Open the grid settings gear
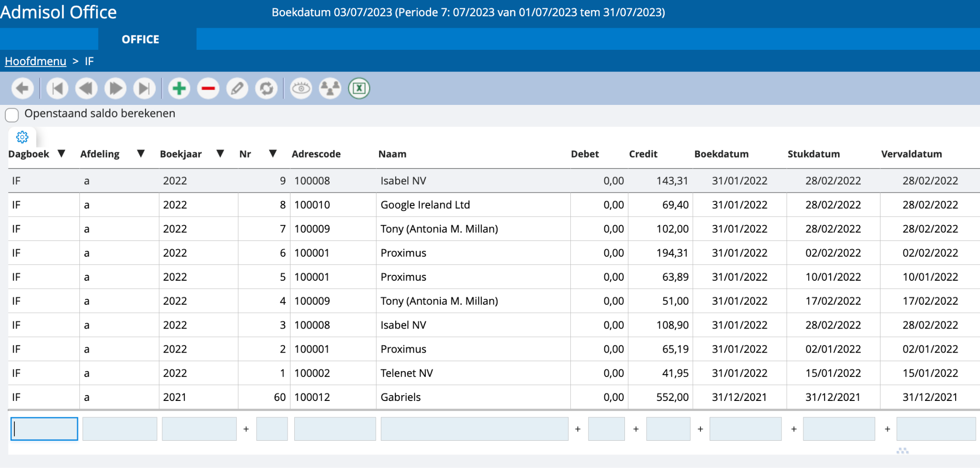The height and width of the screenshot is (468, 980). [x=22, y=137]
